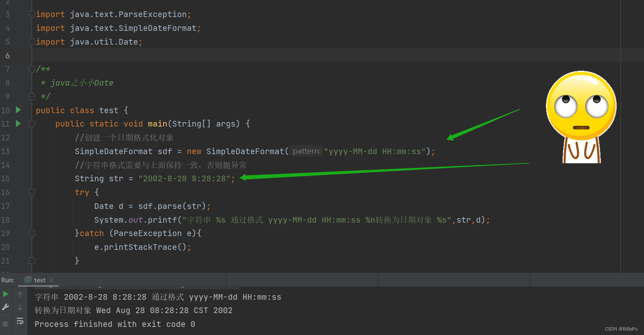Click the test tab's console window icon
Image resolution: width=644 pixels, height=335 pixels.
tap(28, 280)
